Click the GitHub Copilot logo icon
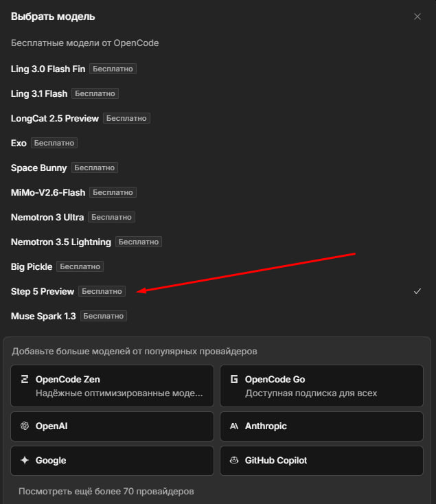 pos(234,460)
